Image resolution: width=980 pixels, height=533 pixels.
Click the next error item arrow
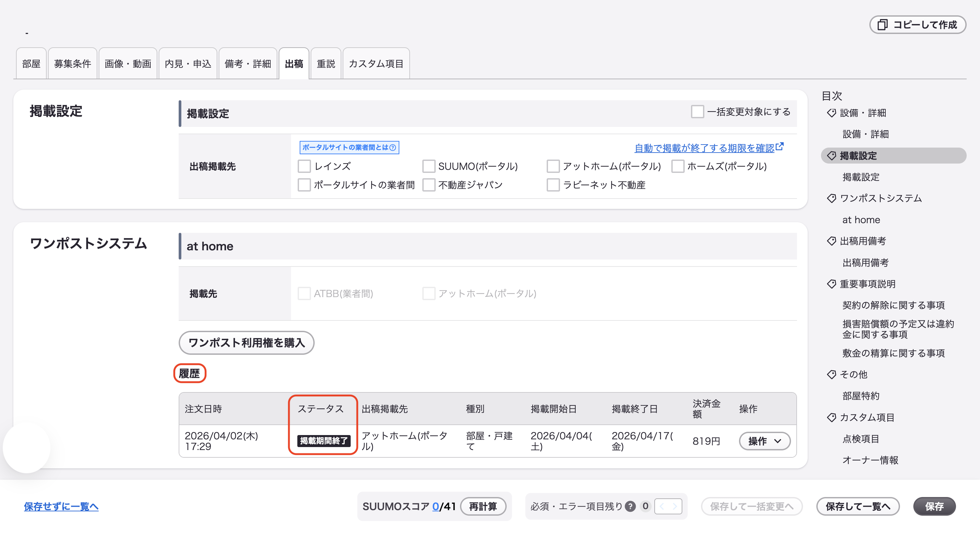click(675, 506)
